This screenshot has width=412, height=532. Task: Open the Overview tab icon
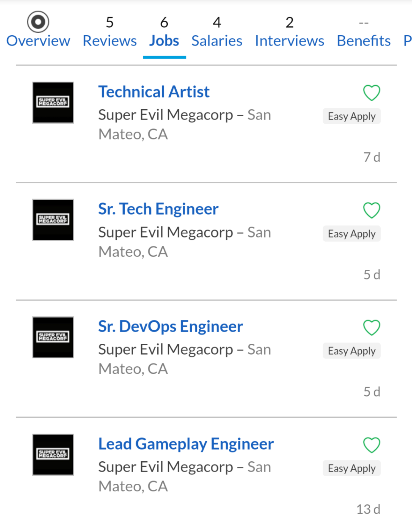click(38, 22)
